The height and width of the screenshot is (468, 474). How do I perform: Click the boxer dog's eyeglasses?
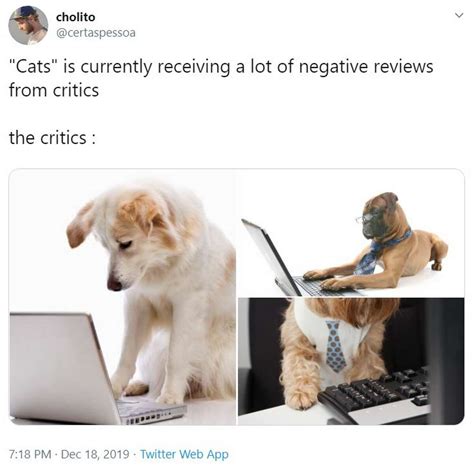367,218
